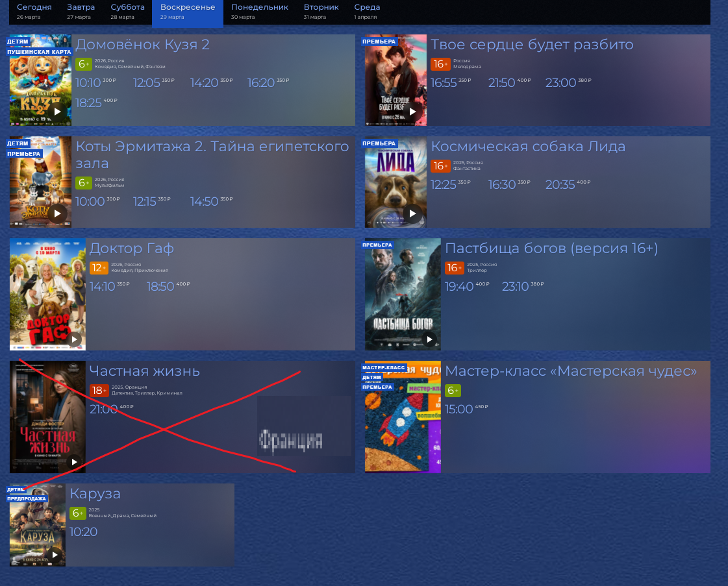This screenshot has height=586, width=728.
Task: Click ПРЕМЬЕРА badge on Космическая собака Лида
Action: pos(379,143)
